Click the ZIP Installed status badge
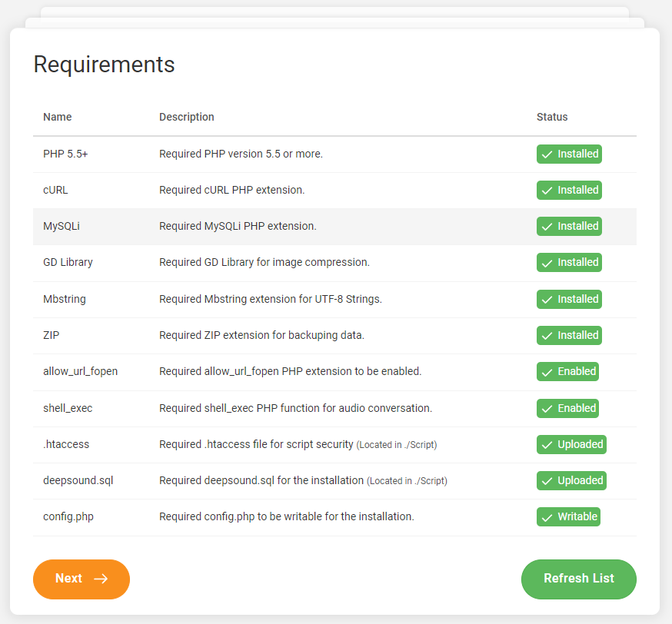 tap(569, 335)
